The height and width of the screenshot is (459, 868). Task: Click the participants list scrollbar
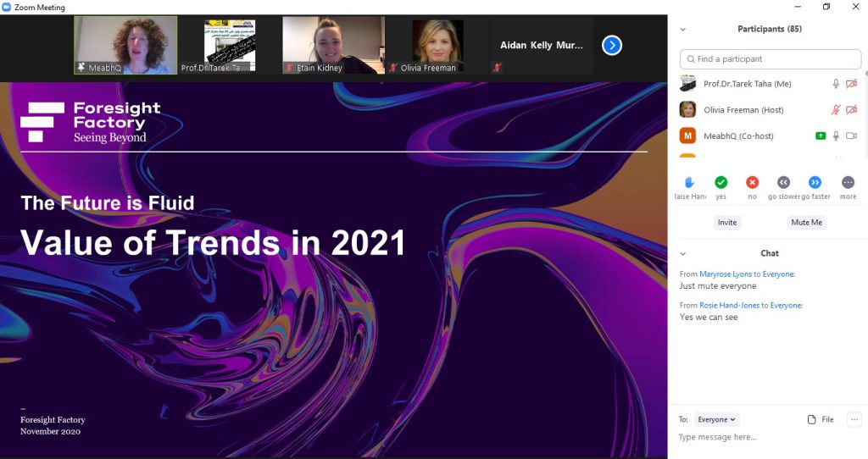865,113
